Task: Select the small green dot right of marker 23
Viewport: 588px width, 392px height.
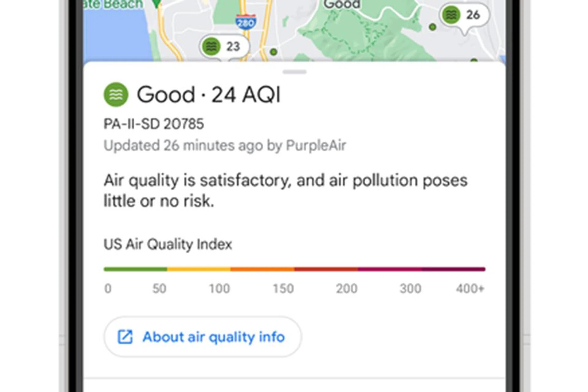Action: [x=273, y=52]
